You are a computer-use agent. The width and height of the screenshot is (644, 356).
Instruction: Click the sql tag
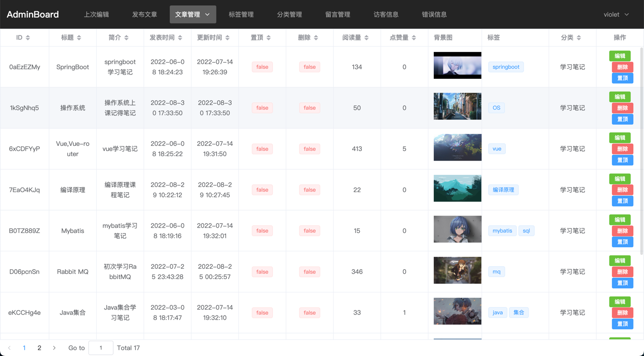(x=526, y=231)
